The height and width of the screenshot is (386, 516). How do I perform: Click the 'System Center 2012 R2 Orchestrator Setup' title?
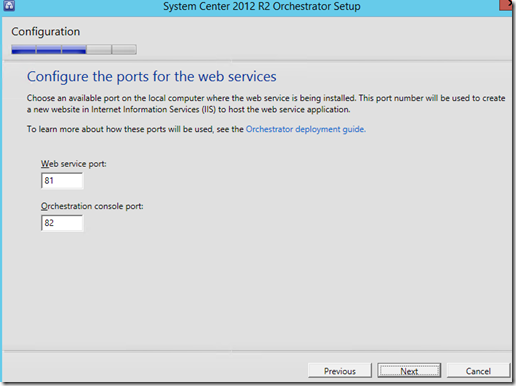(262, 6)
